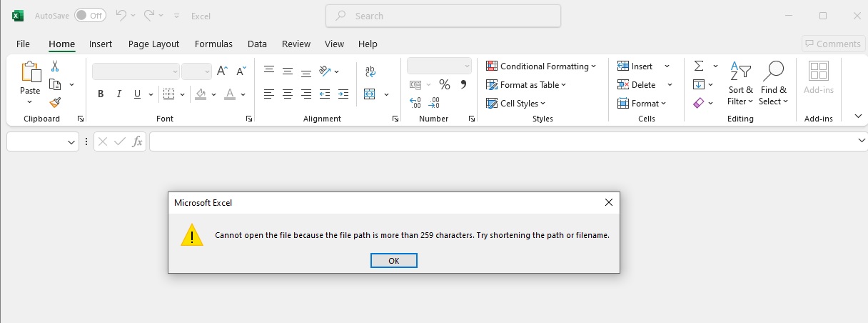The image size is (868, 323).
Task: Click the Name Box field
Action: point(43,142)
